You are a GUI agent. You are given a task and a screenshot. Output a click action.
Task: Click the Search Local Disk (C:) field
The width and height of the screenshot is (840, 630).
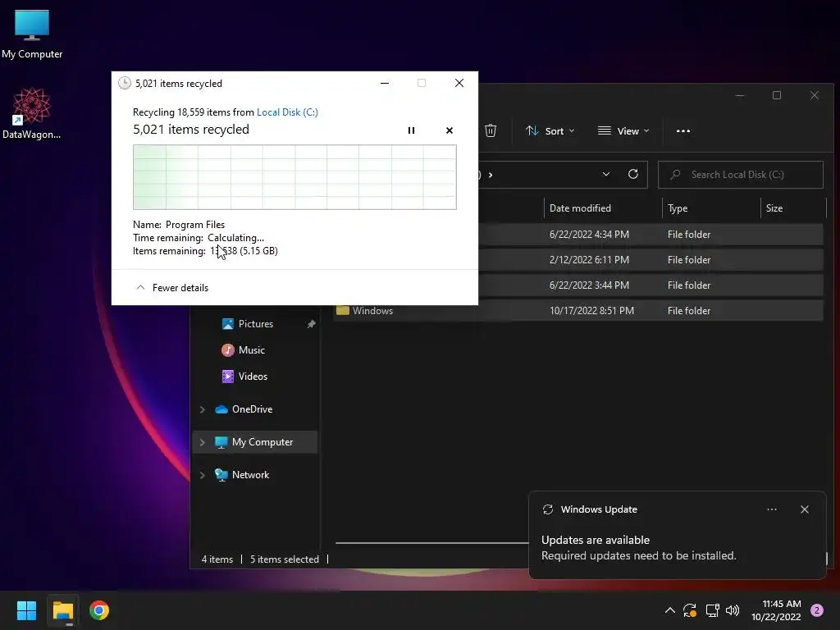(741, 175)
